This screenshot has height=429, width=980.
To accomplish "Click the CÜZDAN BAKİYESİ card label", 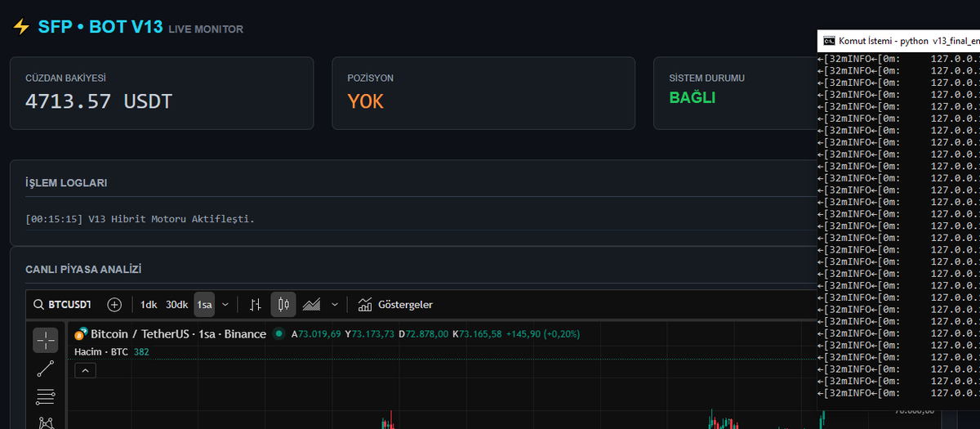I will point(65,78).
